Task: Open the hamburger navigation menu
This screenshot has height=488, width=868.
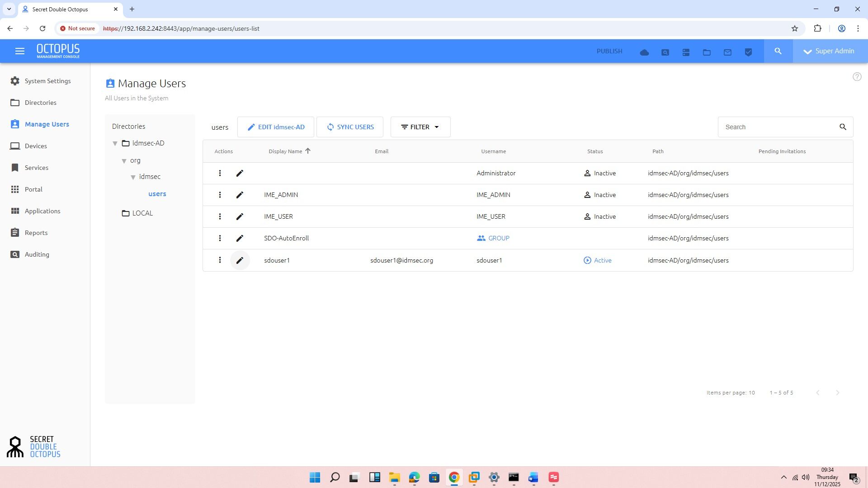Action: pyautogui.click(x=19, y=51)
